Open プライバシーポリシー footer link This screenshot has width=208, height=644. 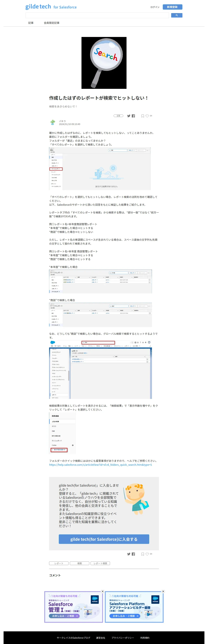123,638
